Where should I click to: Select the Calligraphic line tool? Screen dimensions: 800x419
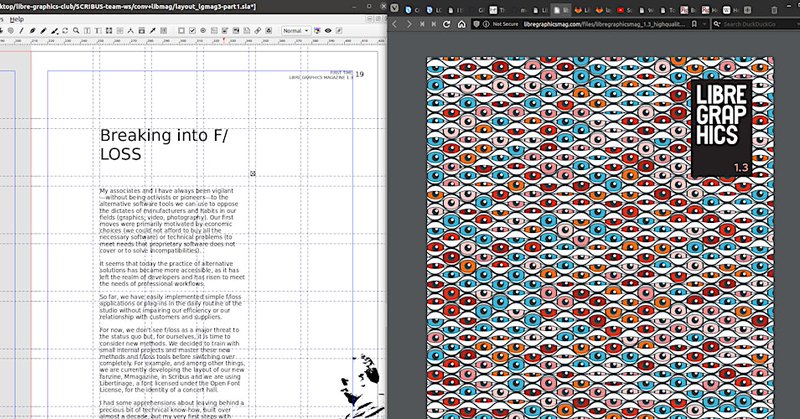coord(55,31)
